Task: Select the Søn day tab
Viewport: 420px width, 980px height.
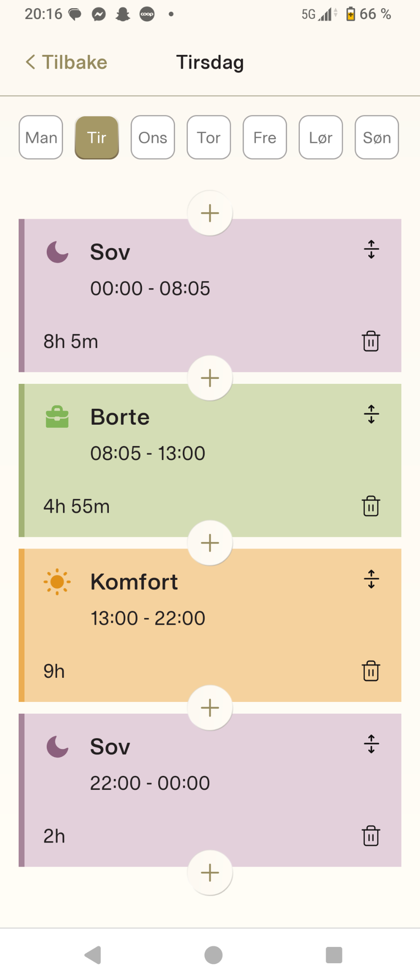Action: [x=376, y=137]
